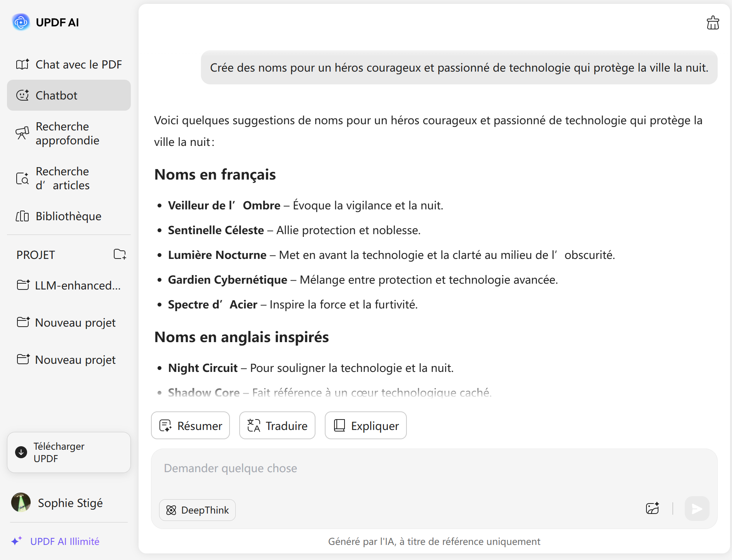The image size is (732, 560).
Task: Click the sparkle icon beside UPDF AI Illimité
Action: click(x=16, y=541)
